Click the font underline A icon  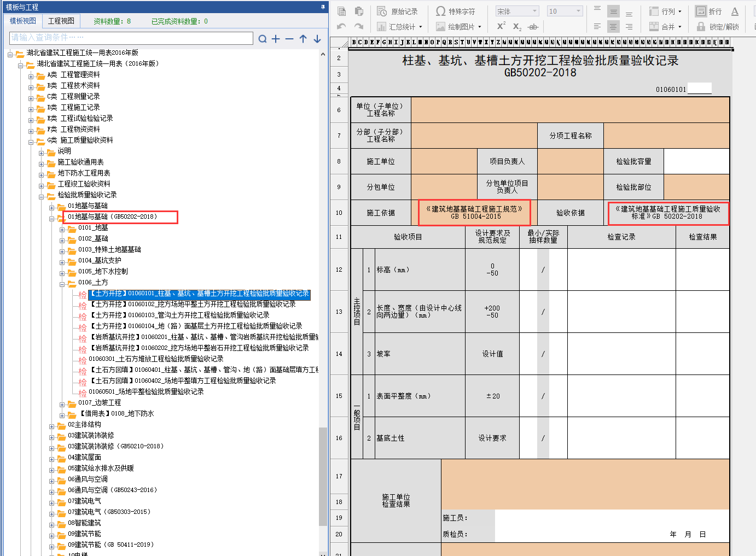(735, 11)
